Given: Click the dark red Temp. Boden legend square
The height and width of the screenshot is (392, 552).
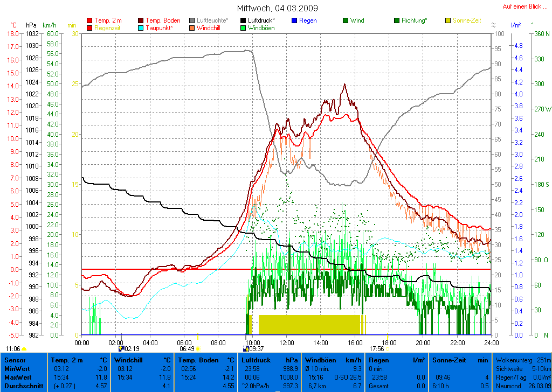Looking at the screenshot, I should [141, 20].
